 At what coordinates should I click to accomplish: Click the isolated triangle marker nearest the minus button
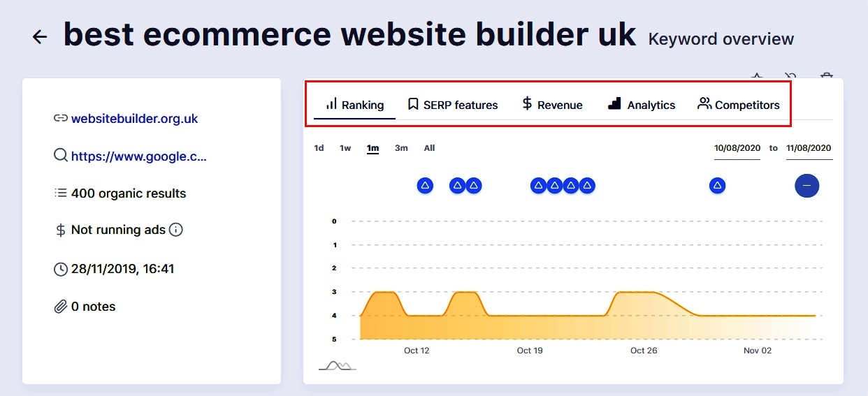coord(717,185)
